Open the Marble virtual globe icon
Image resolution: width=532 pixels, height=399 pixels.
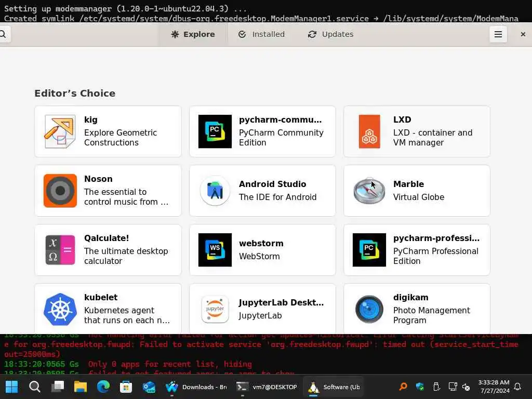click(369, 191)
